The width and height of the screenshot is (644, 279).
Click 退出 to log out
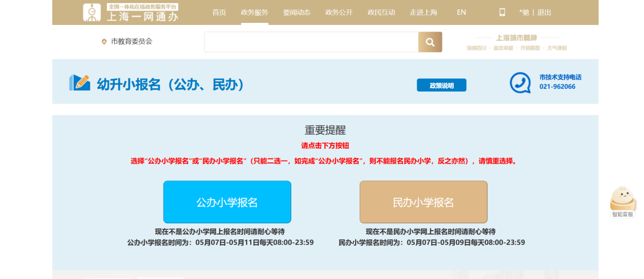point(544,12)
